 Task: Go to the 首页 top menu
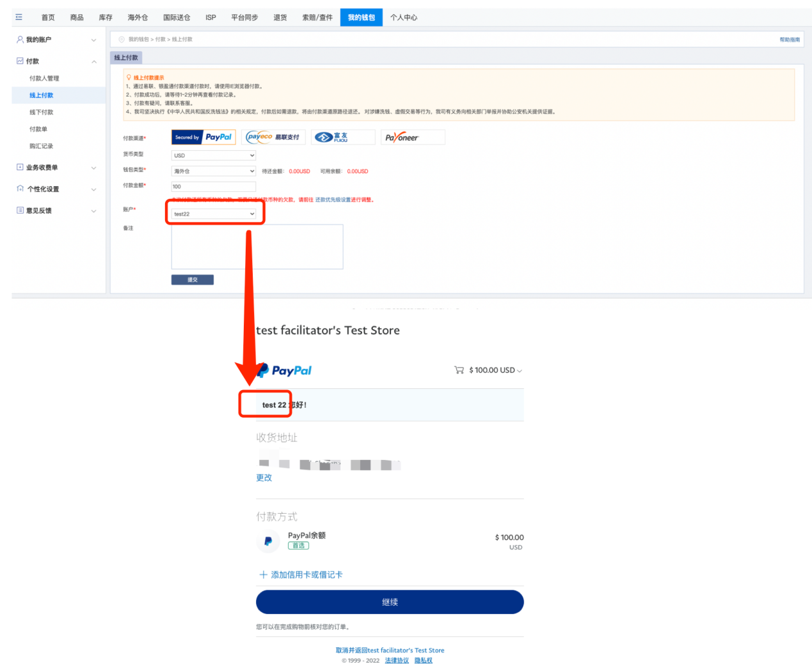[x=48, y=18]
